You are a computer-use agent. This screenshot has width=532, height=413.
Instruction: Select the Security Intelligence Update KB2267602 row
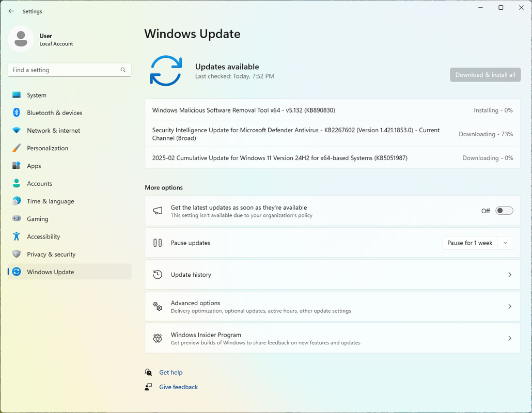[x=333, y=134]
